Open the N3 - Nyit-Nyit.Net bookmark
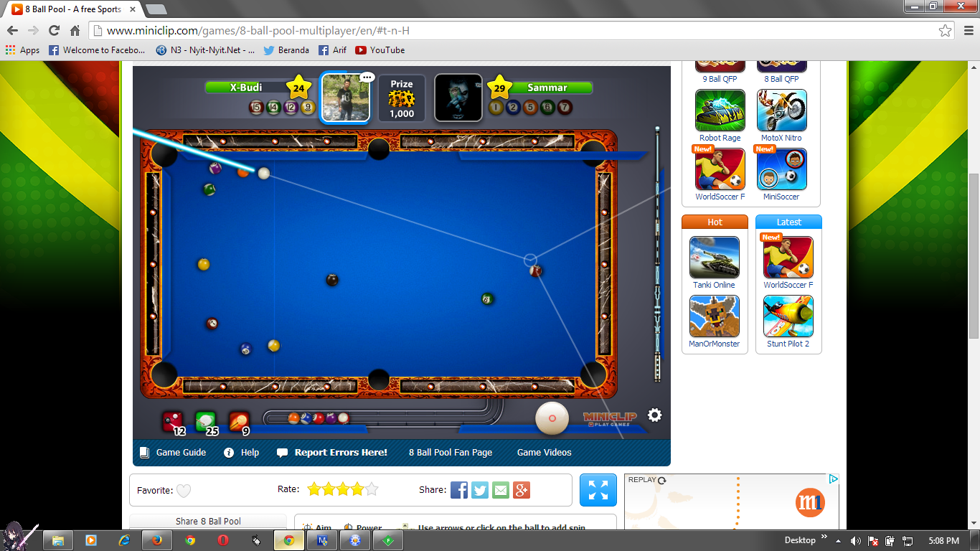Viewport: 980px width, 551px height. pos(205,50)
